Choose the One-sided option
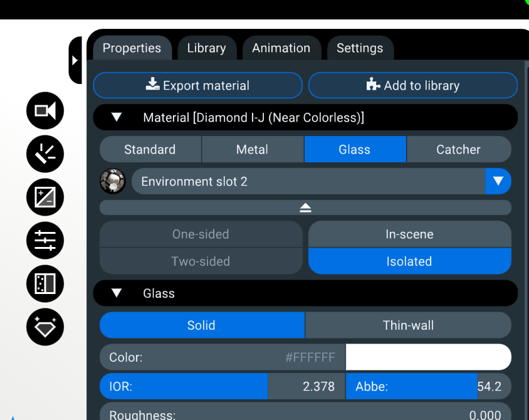Image resolution: width=529 pixels, height=420 pixels. 201,234
